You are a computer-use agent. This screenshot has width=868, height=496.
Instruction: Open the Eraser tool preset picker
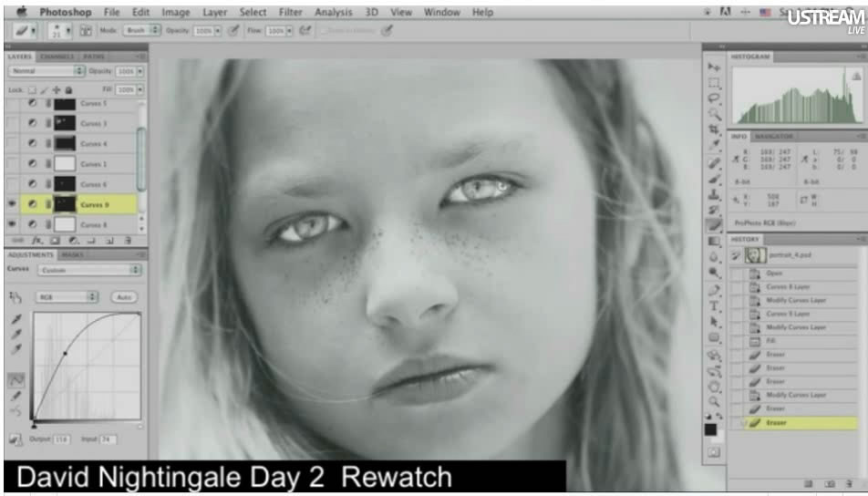pos(26,31)
